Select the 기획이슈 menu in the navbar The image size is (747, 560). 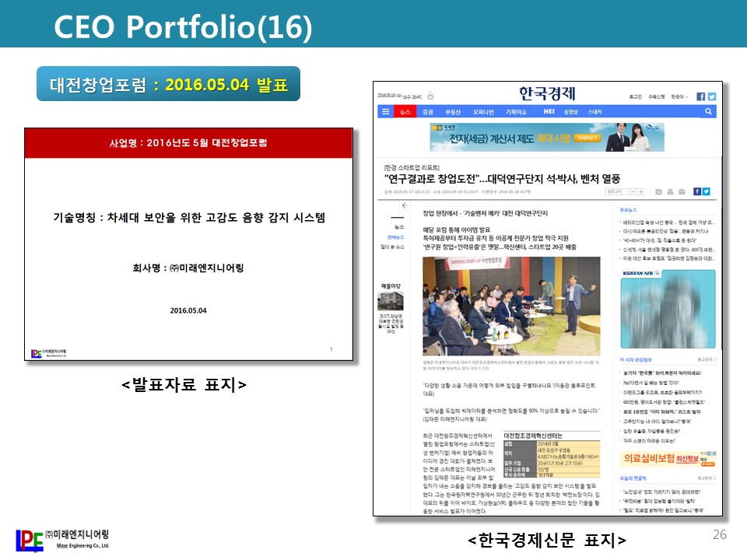click(516, 112)
